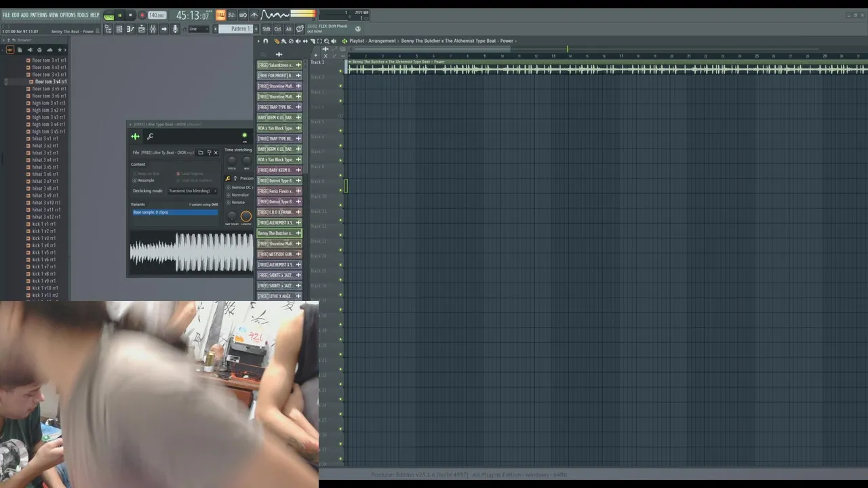868x488 pixels.
Task: Enable the Reverse option
Action: click(x=236, y=202)
